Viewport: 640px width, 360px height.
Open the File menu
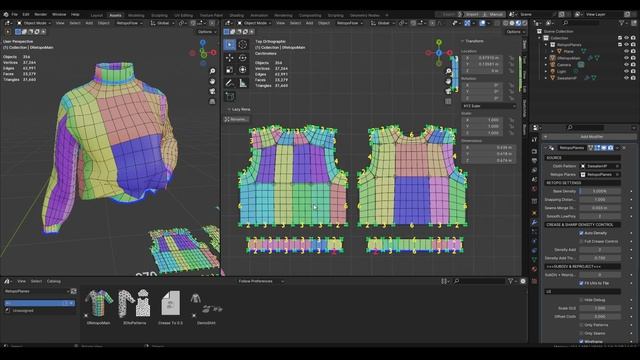15,14
